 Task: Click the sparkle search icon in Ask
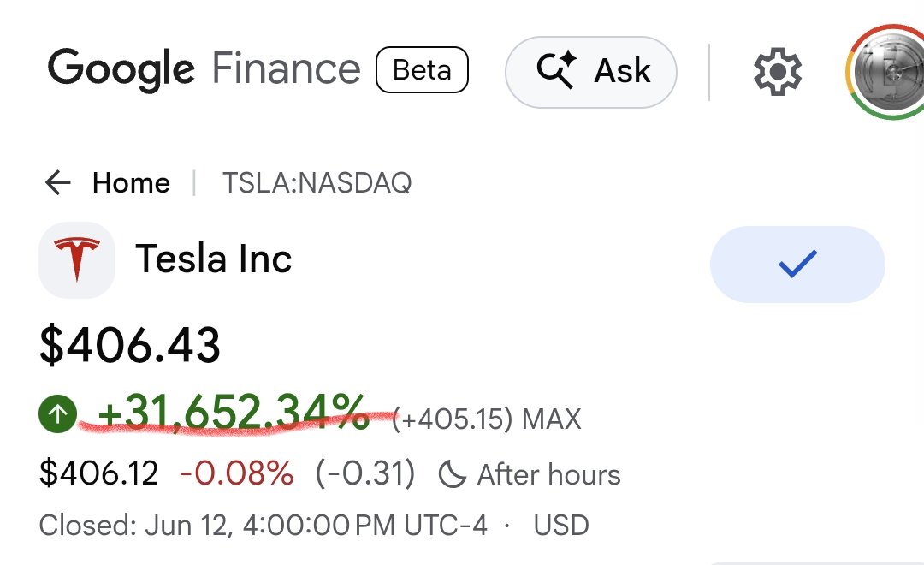(556, 70)
